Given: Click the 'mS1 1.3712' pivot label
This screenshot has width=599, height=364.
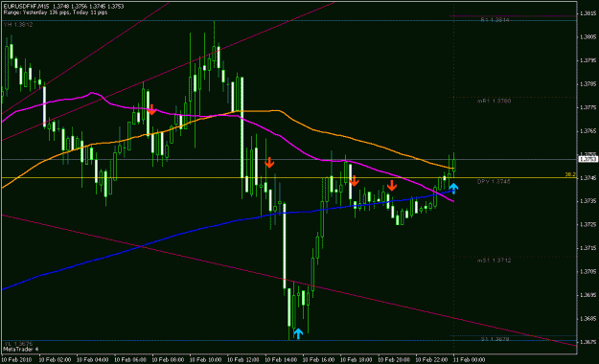Looking at the screenshot, I should (494, 261).
